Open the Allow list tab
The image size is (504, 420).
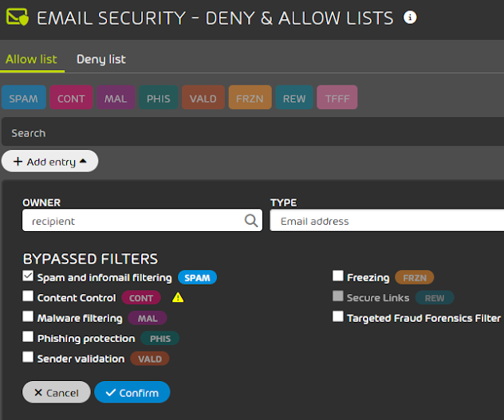point(33,59)
